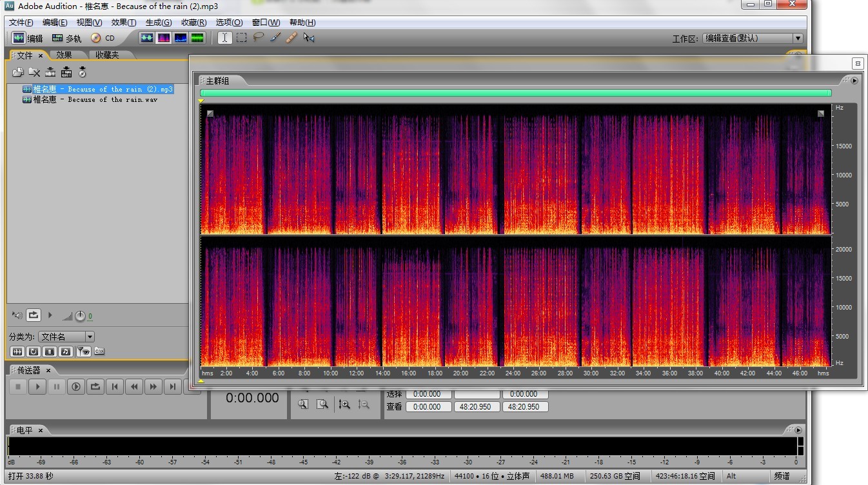Open the 生成(G) menu
Viewport: 868px width, 485px height.
pyautogui.click(x=159, y=23)
